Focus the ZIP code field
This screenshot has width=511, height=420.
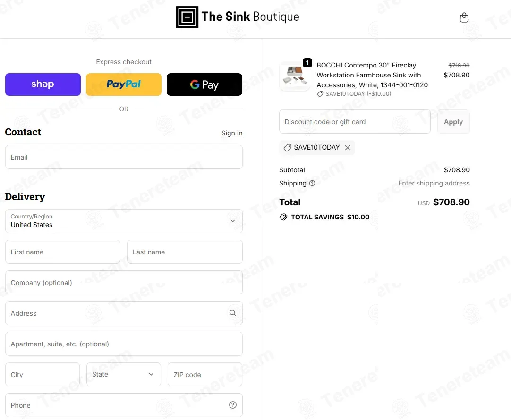pyautogui.click(x=204, y=375)
